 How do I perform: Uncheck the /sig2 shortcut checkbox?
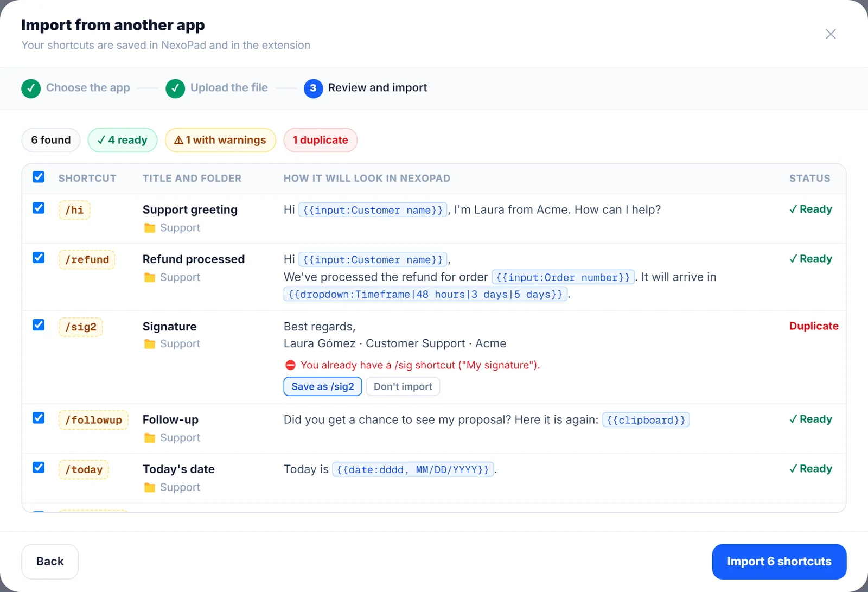[39, 324]
